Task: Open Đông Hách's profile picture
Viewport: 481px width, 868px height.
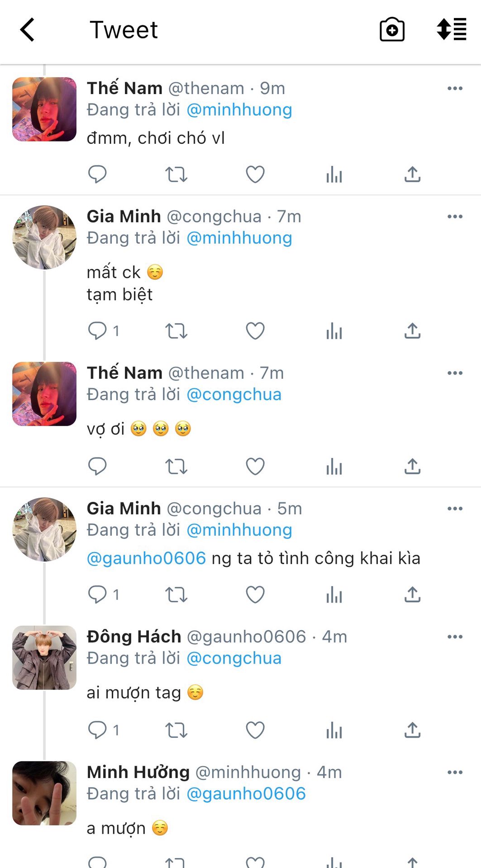Action: pyautogui.click(x=44, y=657)
